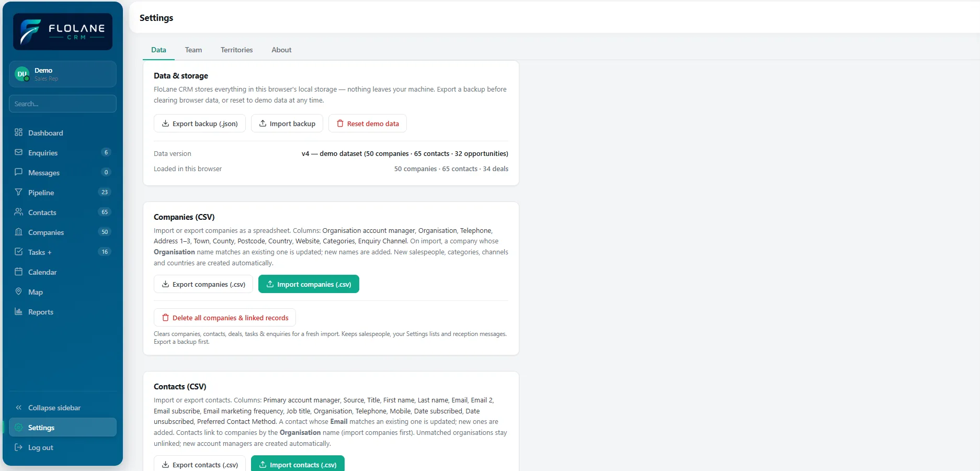Click the Companies building icon
The height and width of the screenshot is (471, 980).
[x=18, y=232]
